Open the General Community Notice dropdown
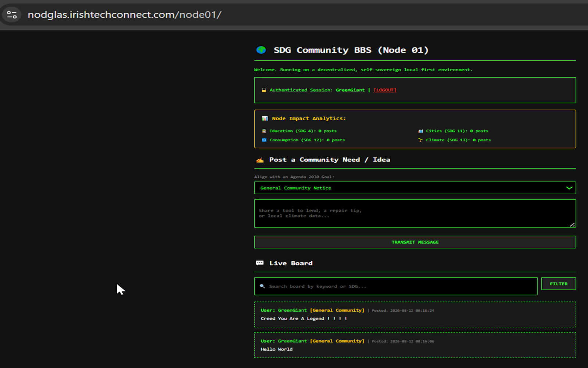This screenshot has width=588, height=368. (415, 188)
